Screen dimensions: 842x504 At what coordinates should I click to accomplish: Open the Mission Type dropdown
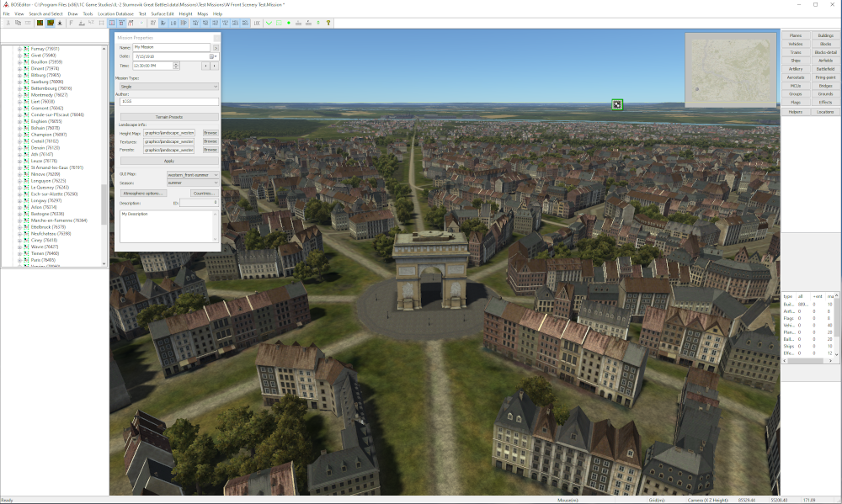click(x=168, y=86)
